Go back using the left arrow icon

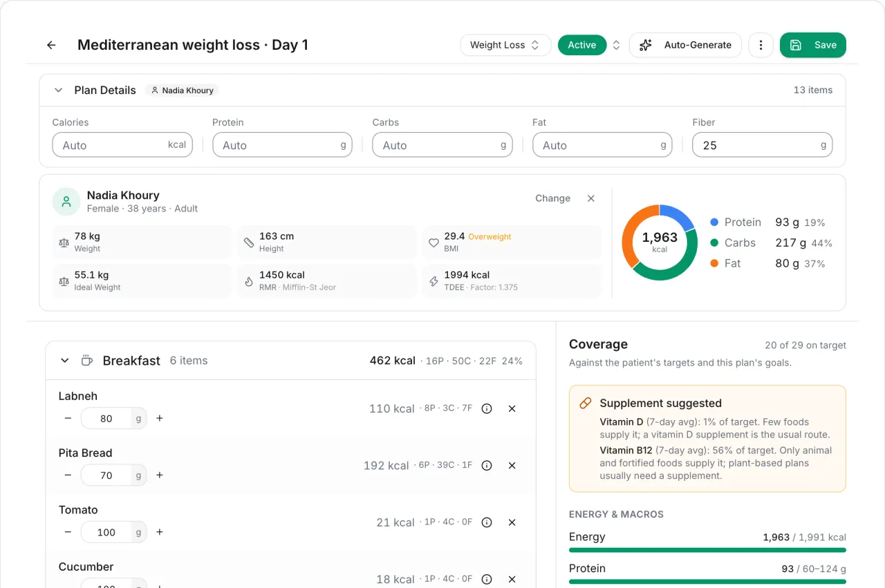51,45
